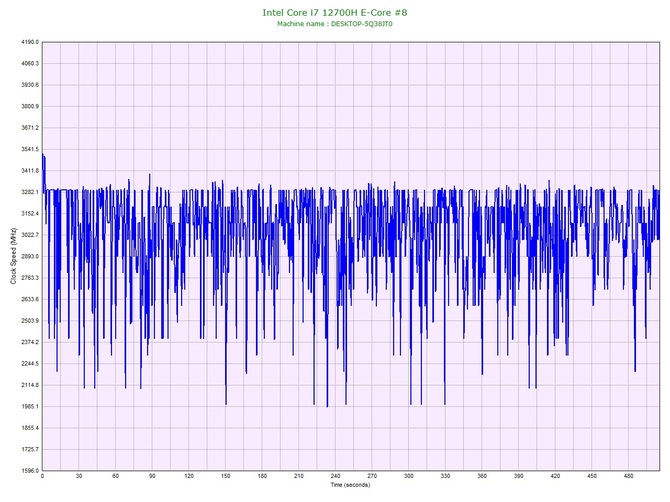This screenshot has height=502, width=670.
Task: Click the 480 tick on time axis
Action: (629, 476)
